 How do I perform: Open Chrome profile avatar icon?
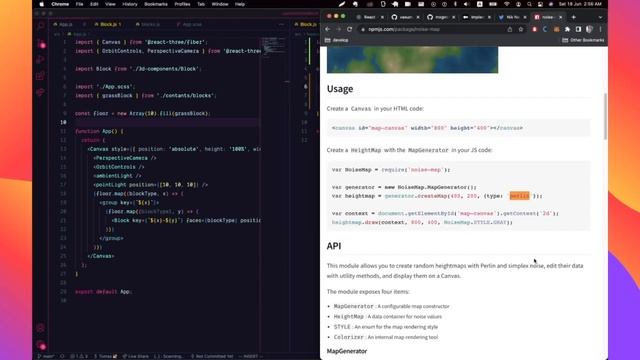[x=589, y=29]
